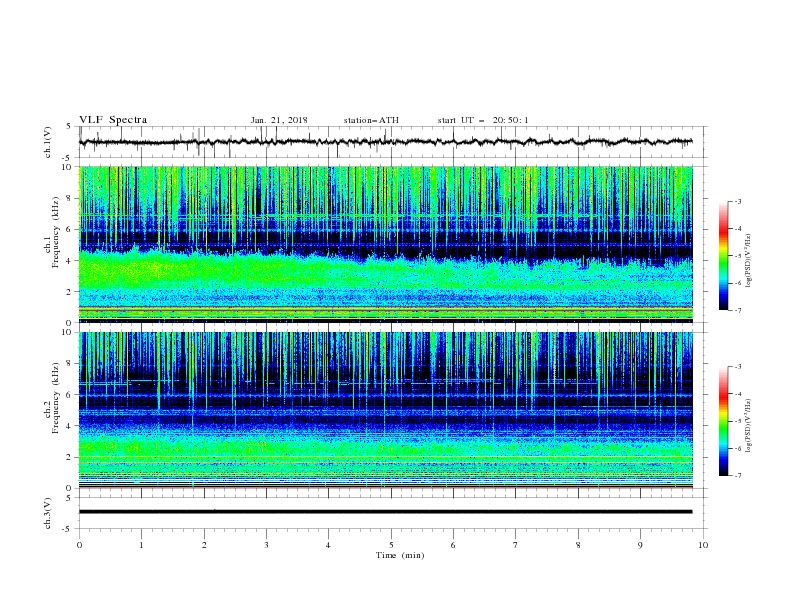Click time axis tick label '0'
The height and width of the screenshot is (612, 792).
pos(79,545)
